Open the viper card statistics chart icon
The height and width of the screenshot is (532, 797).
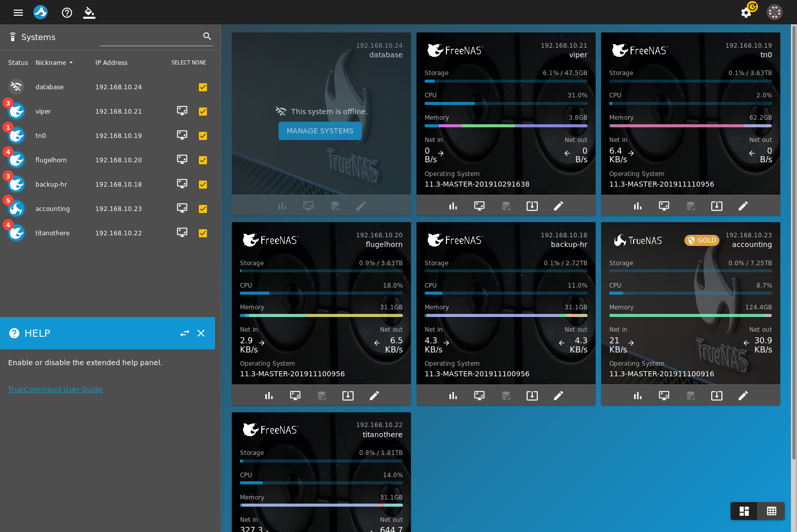[453, 206]
